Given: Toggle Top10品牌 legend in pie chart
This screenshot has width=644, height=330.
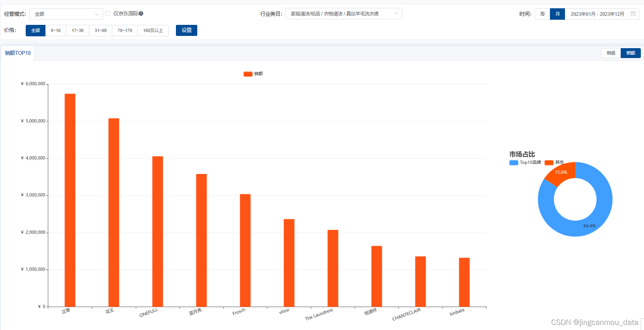Looking at the screenshot, I should tap(525, 163).
